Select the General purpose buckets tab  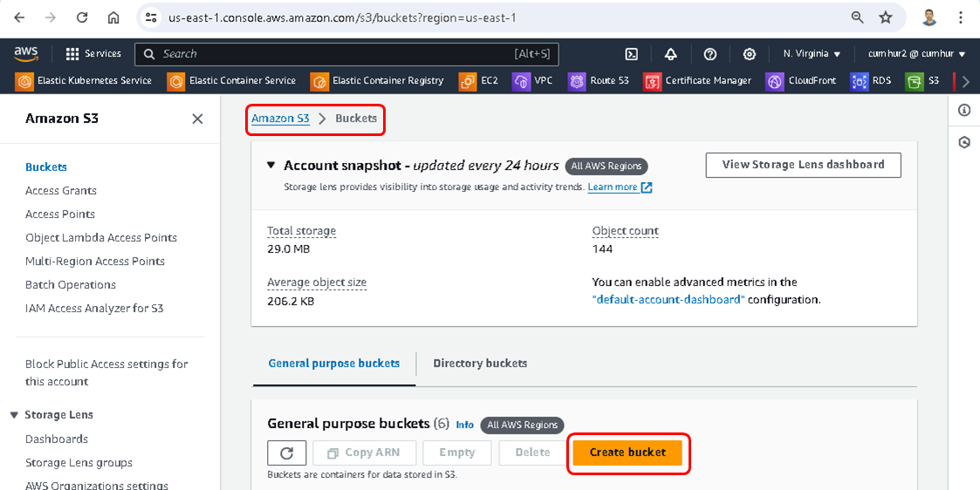tap(333, 364)
